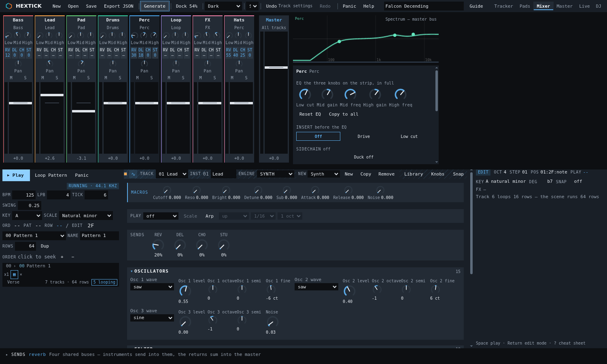Click the Generate button

click(x=155, y=6)
